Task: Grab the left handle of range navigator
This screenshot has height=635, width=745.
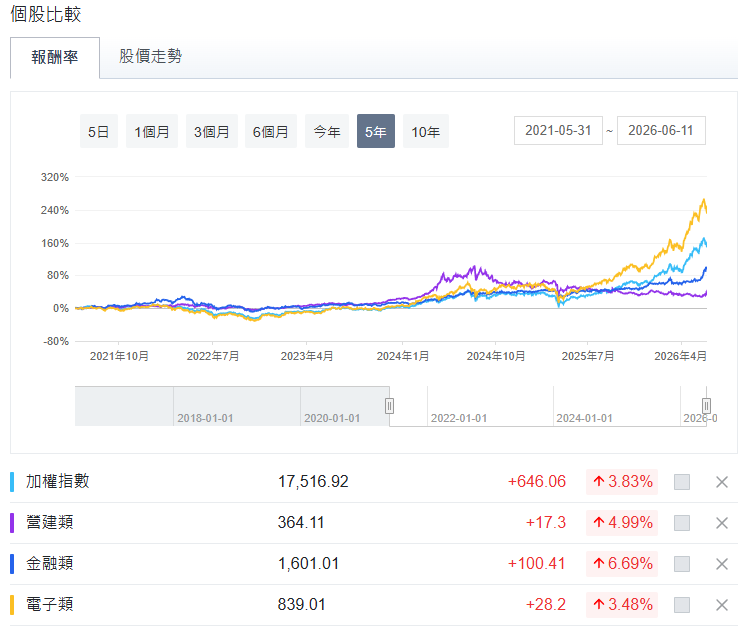Action: click(389, 406)
